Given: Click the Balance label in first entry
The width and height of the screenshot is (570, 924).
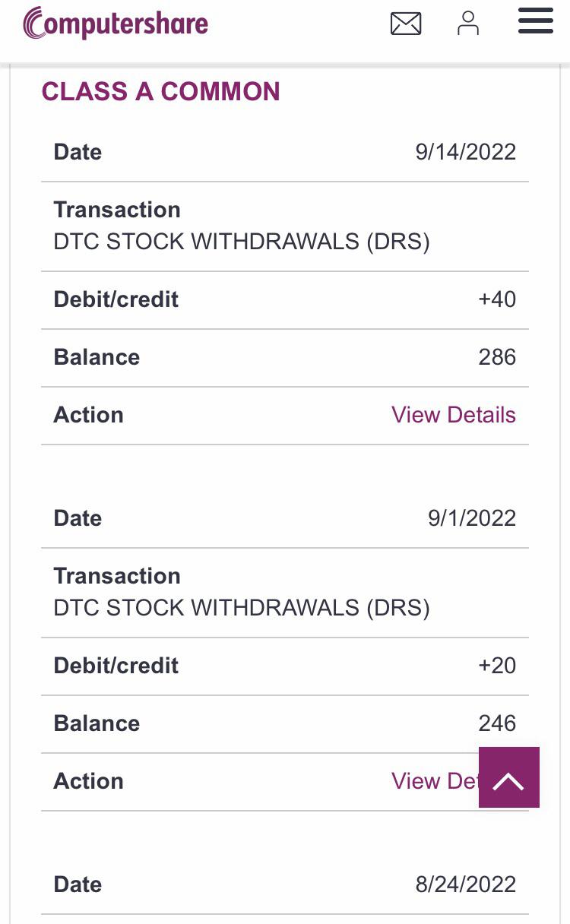Looking at the screenshot, I should click(97, 357).
